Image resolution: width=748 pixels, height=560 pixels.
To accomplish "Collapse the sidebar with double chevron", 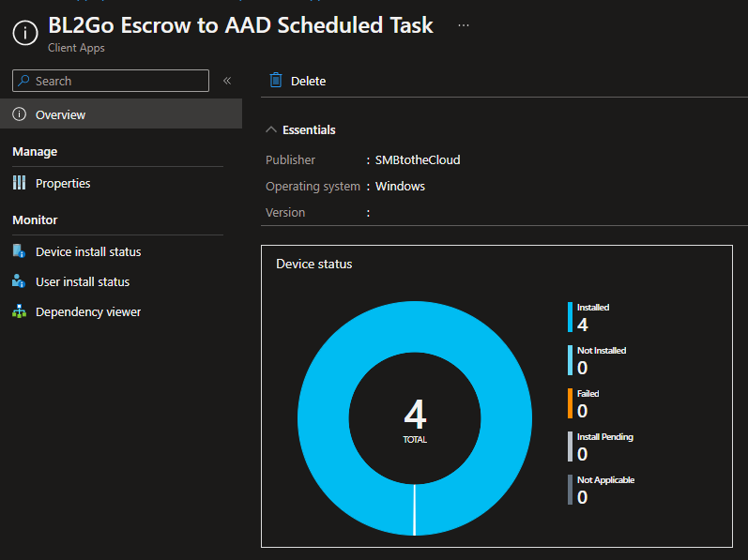I will pos(227,81).
